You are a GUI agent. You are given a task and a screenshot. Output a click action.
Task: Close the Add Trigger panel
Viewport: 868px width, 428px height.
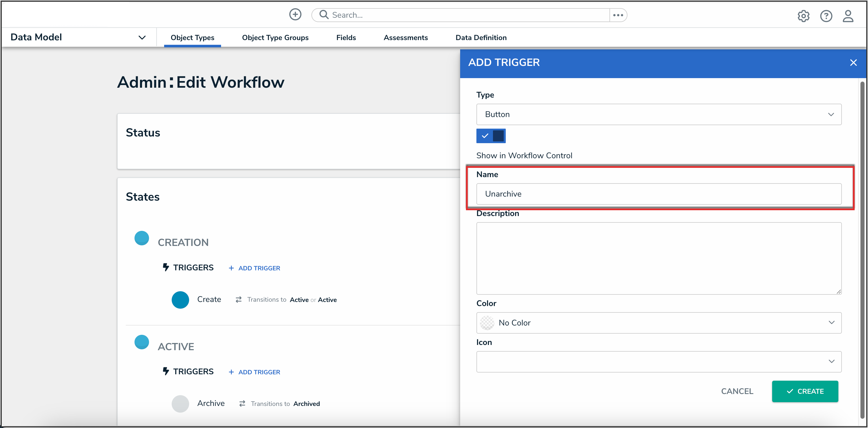tap(853, 63)
